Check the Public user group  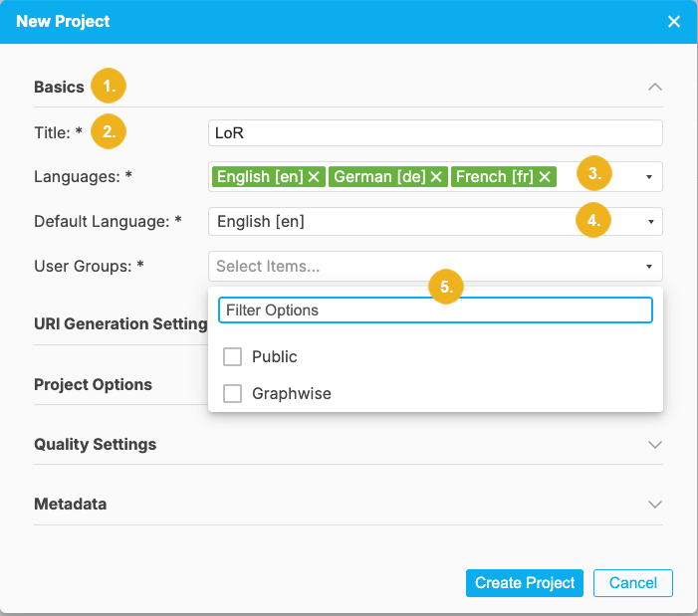click(x=233, y=357)
